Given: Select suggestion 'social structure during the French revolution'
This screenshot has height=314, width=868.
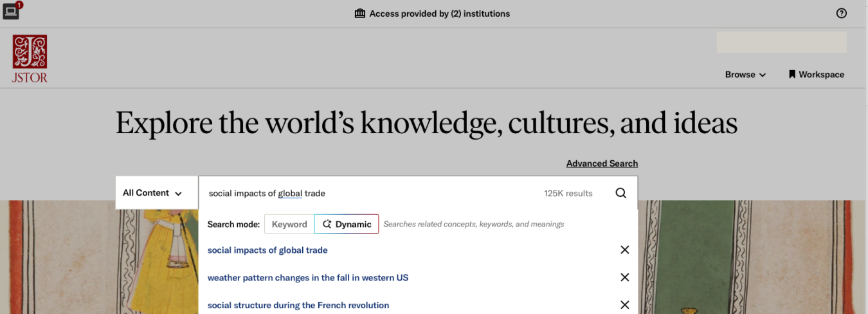Looking at the screenshot, I should (x=298, y=305).
